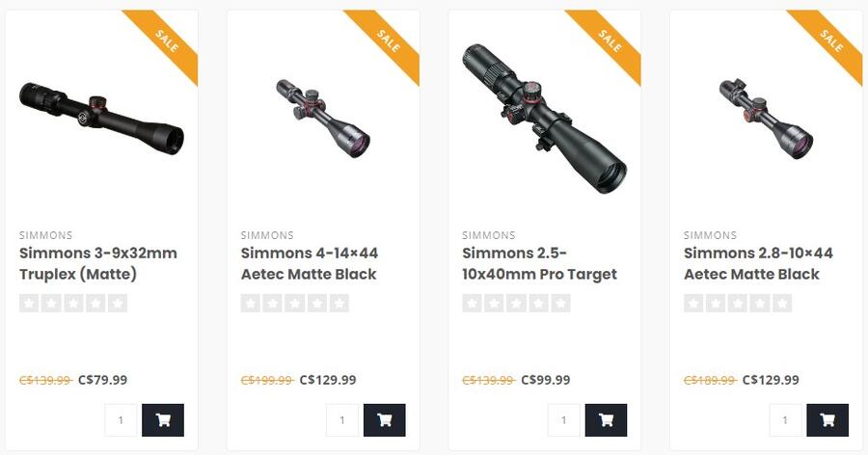Give Simmons 2.8-10×44 Aetec five stars
868x455 pixels.
click(x=782, y=304)
